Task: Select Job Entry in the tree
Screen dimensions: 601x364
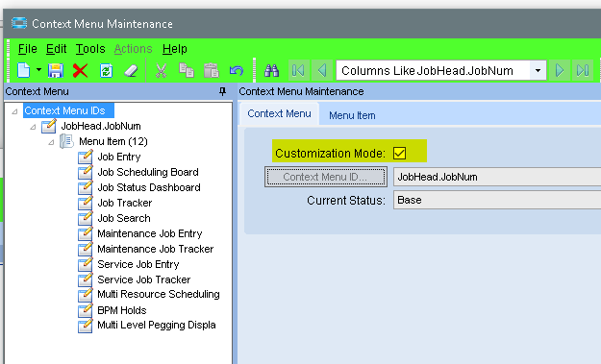Action: pyautogui.click(x=119, y=157)
